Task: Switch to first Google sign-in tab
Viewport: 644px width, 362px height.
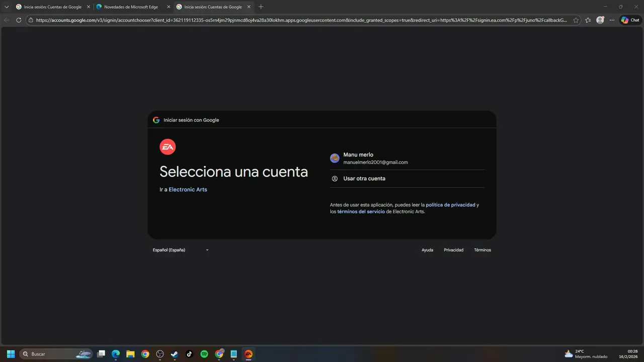Action: point(52,7)
